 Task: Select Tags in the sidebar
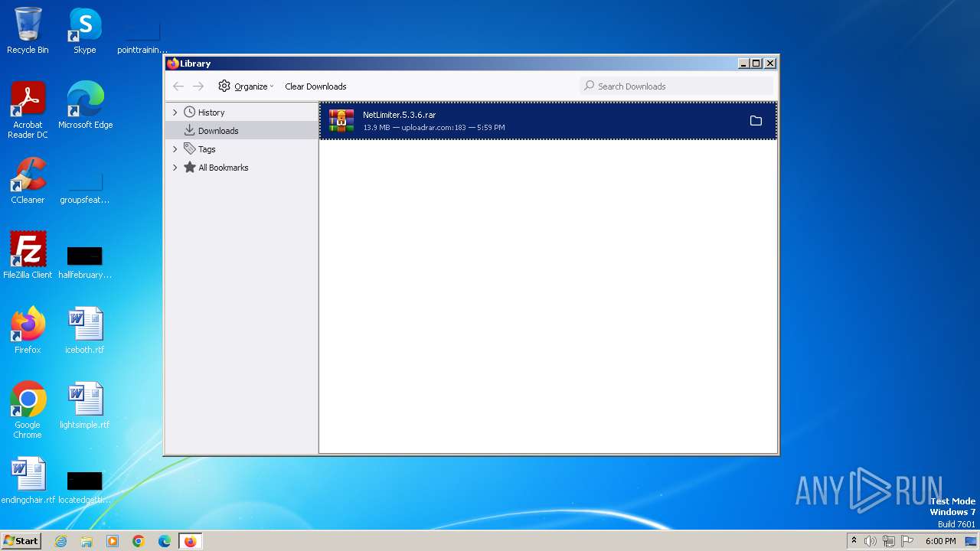click(x=207, y=149)
